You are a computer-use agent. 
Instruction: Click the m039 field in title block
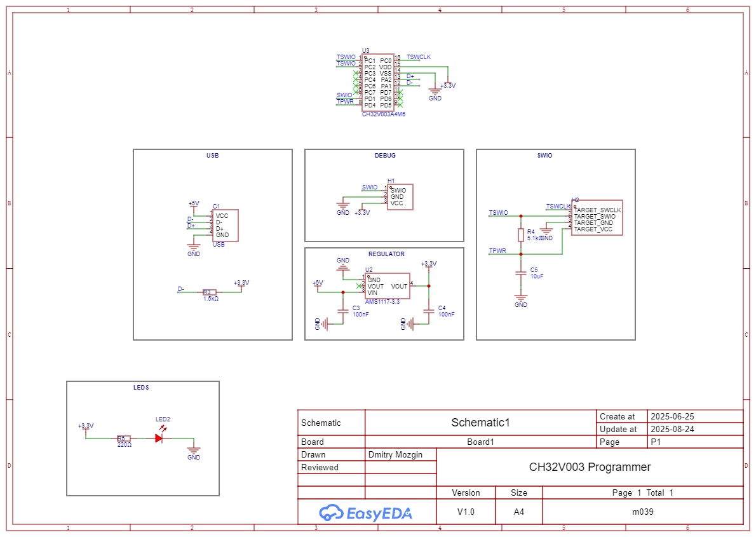(x=643, y=512)
